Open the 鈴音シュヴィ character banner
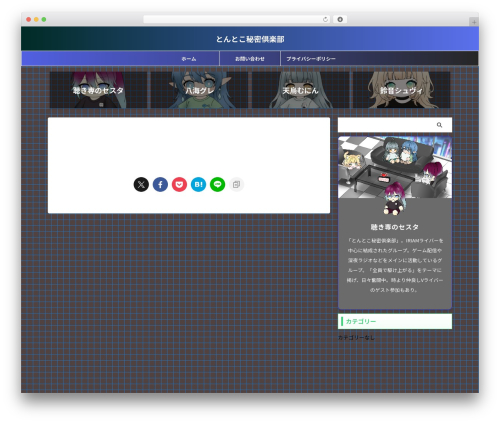 (x=401, y=90)
